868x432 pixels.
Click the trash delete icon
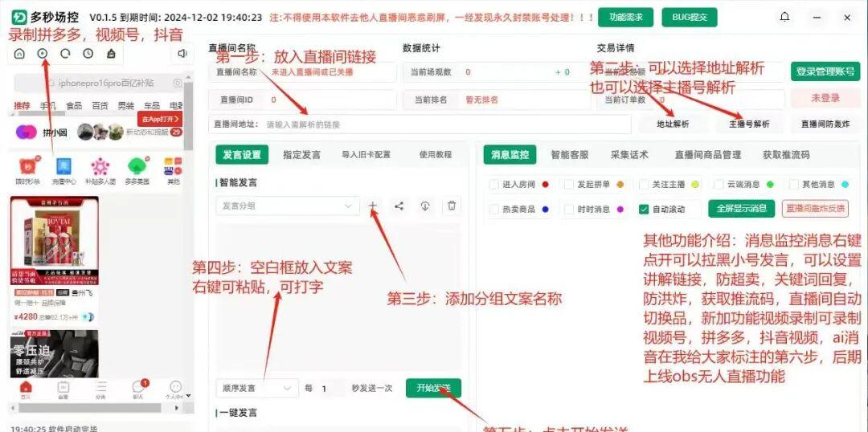pos(452,206)
